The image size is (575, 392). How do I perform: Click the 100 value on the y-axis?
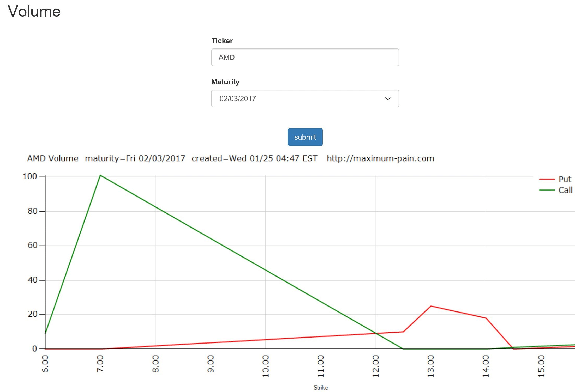[x=30, y=176]
